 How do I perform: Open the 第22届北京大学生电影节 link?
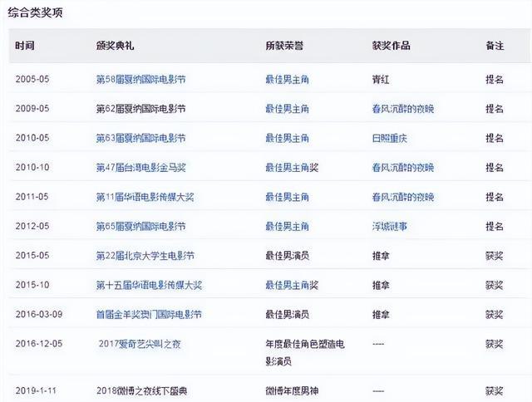coord(145,256)
